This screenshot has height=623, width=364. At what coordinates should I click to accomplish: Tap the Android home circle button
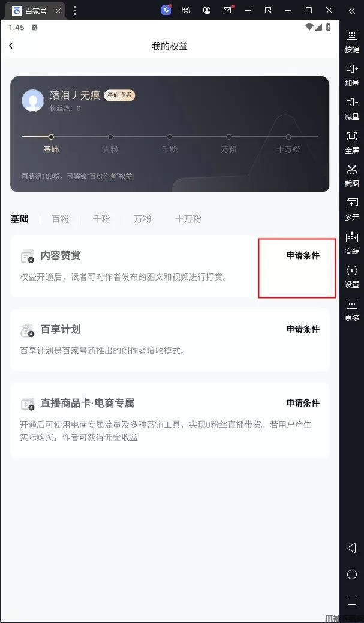[x=351, y=574]
